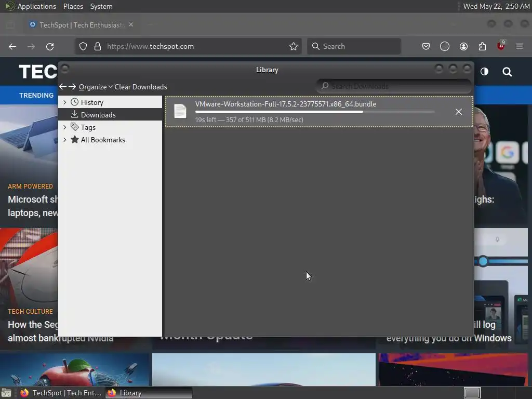Click Clear Downloads button
Viewport: 532px width, 399px height.
pyautogui.click(x=141, y=87)
